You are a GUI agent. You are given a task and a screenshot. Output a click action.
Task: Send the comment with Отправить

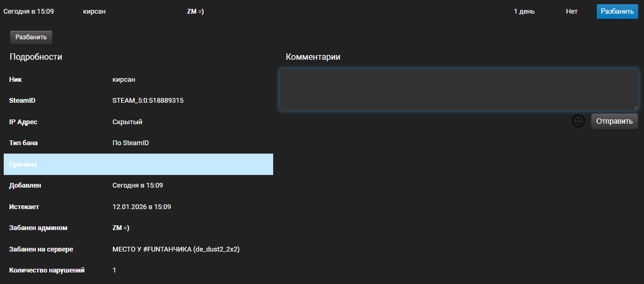point(614,121)
